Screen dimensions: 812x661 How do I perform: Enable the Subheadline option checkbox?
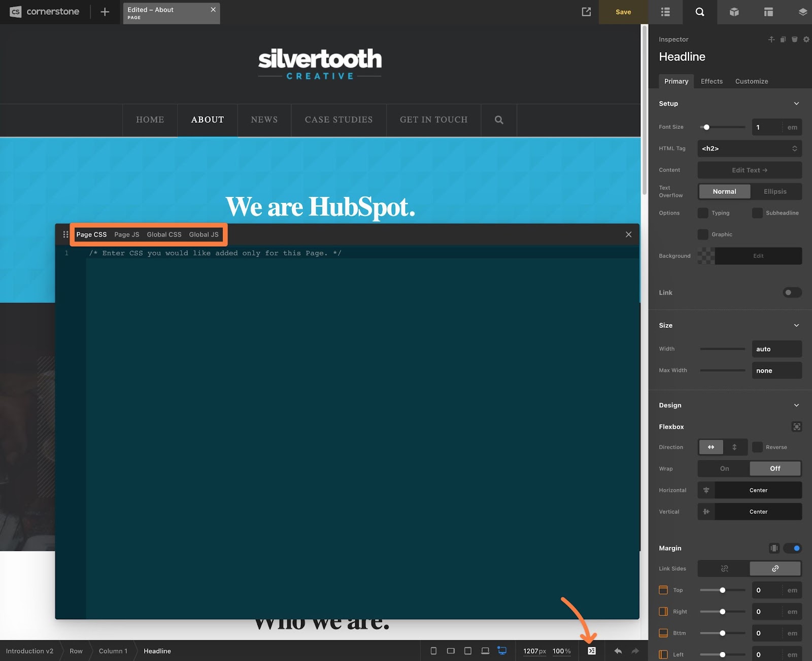[x=757, y=213]
